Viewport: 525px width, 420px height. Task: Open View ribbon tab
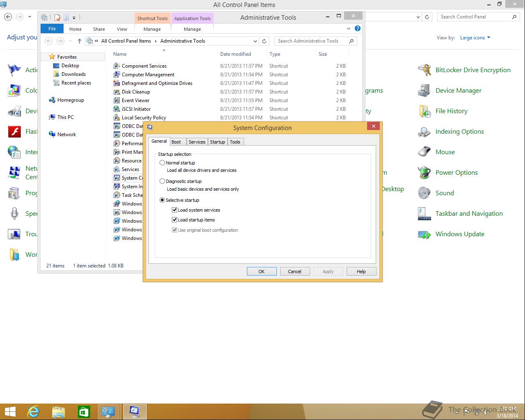(122, 29)
